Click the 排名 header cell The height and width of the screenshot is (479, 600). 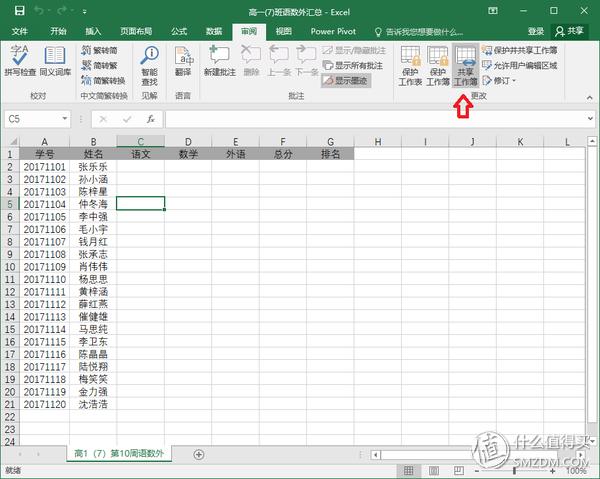330,154
